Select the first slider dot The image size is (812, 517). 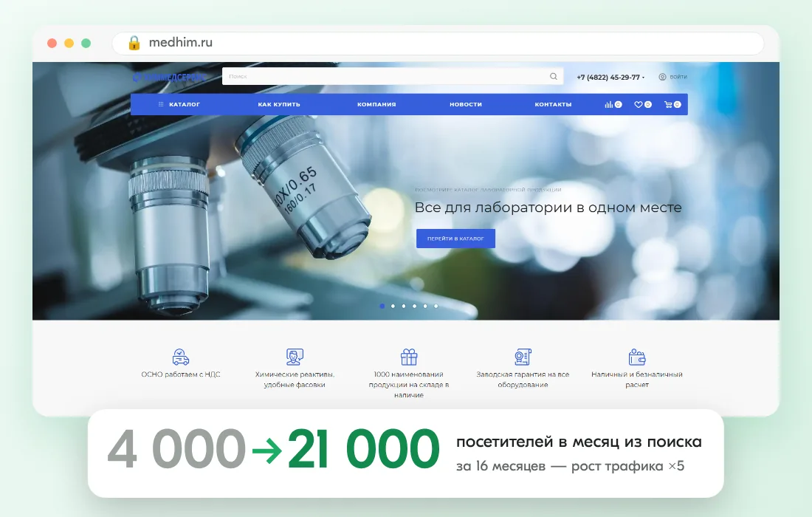click(x=382, y=307)
